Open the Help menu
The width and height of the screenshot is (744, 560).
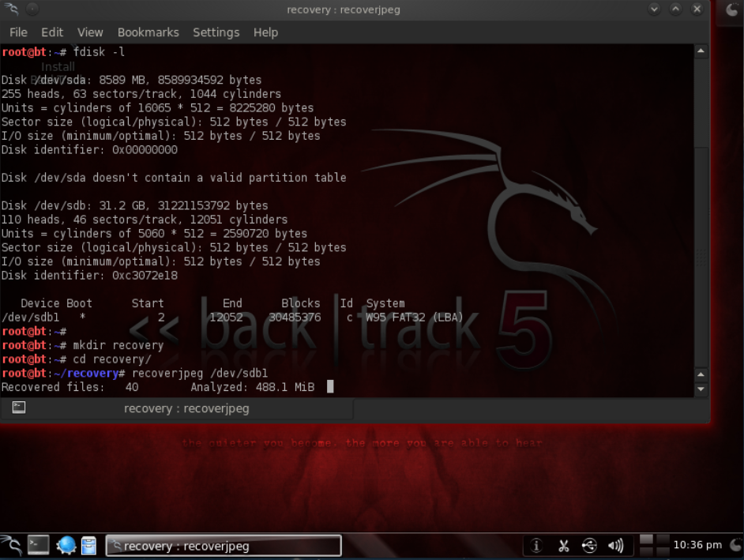265,32
